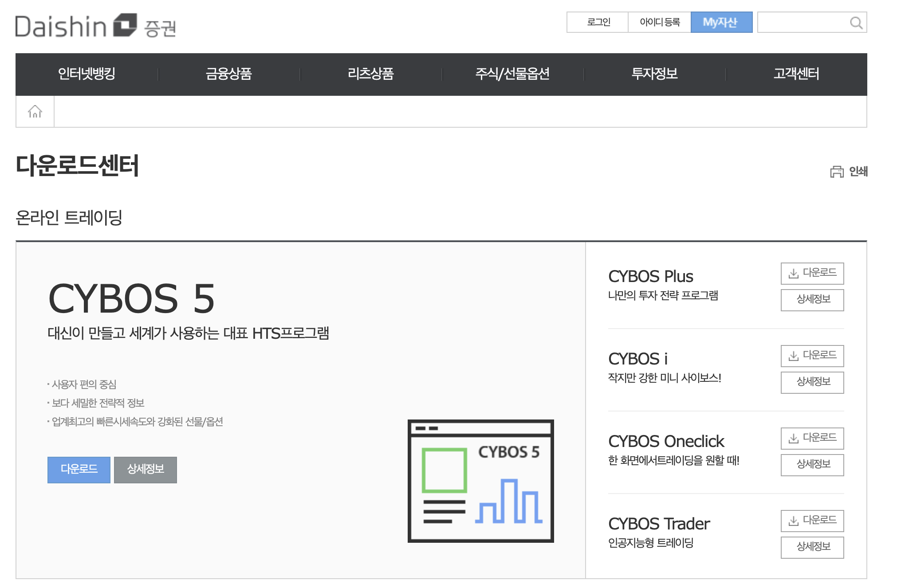Open the 금융상품 menu
This screenshot has height=588, width=897.
coord(228,74)
